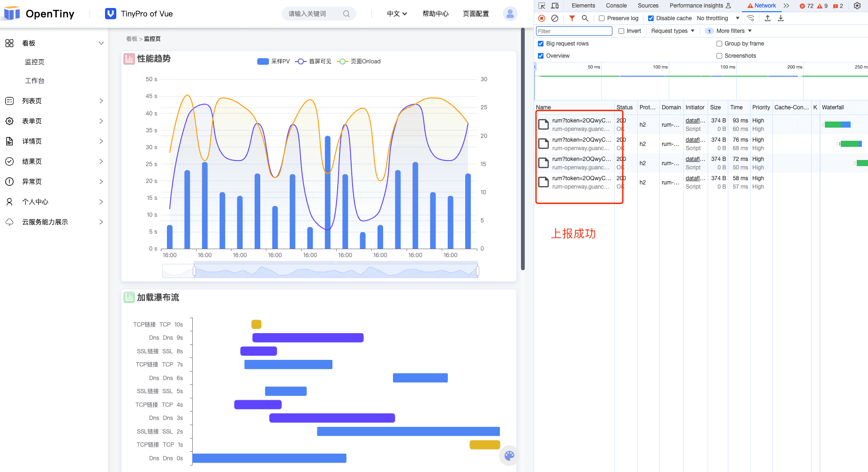Switch to the Elements tab
Image resolution: width=868 pixels, height=472 pixels.
click(583, 6)
